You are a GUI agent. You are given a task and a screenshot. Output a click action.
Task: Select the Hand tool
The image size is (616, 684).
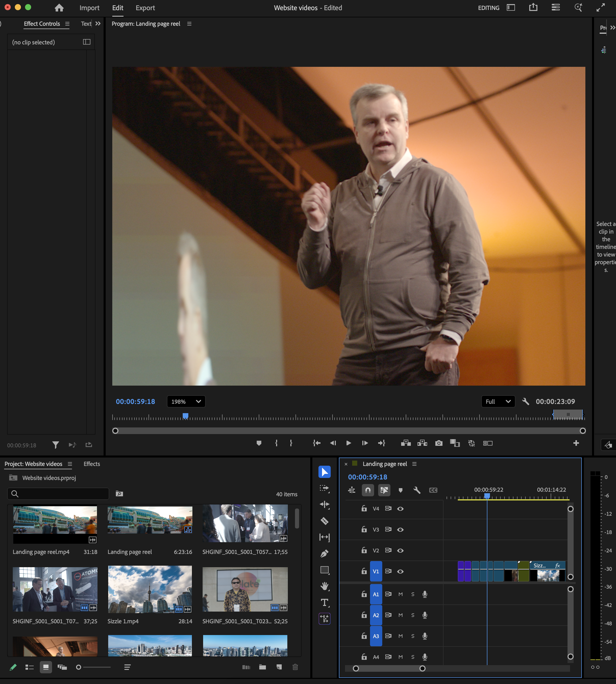[324, 586]
